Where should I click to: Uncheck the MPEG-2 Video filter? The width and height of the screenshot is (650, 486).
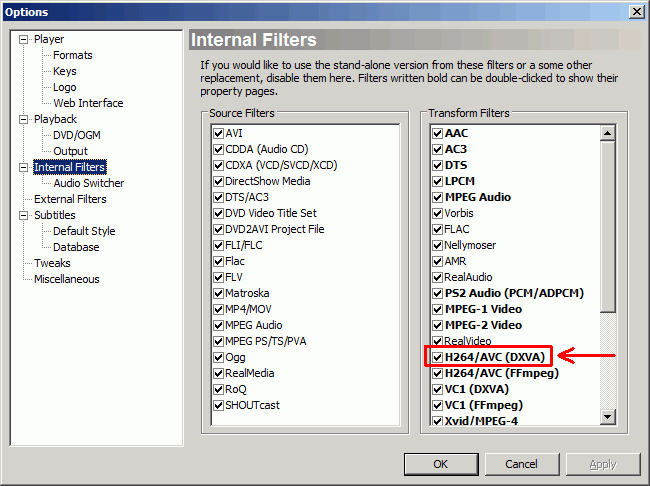437,326
